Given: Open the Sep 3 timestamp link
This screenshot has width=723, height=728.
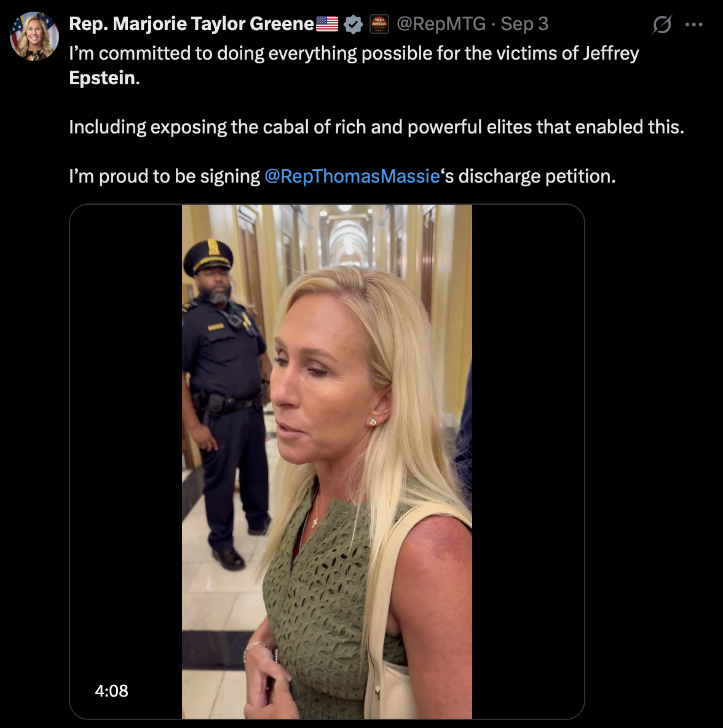Looking at the screenshot, I should pos(524,24).
